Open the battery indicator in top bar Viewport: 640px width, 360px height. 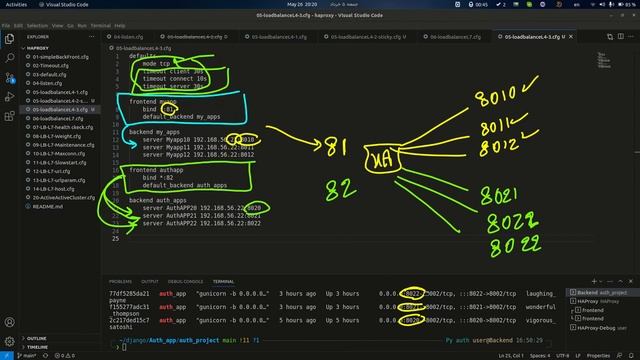[627, 4]
